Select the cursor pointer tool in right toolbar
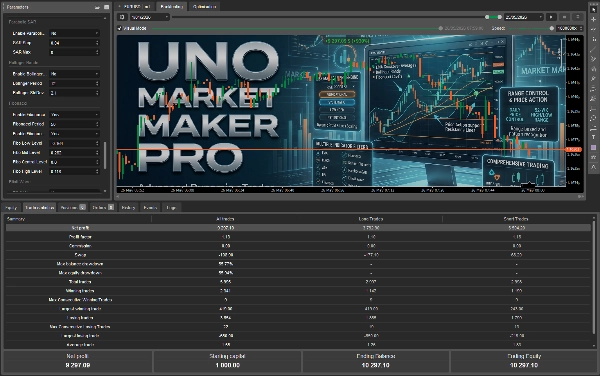 [593, 10]
